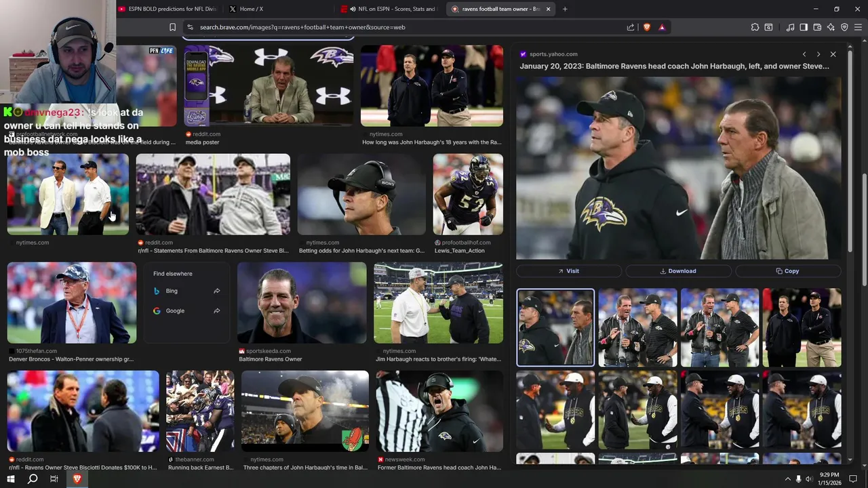Launch the Leo AI sparkle icon
This screenshot has width=868, height=488.
pyautogui.click(x=831, y=27)
